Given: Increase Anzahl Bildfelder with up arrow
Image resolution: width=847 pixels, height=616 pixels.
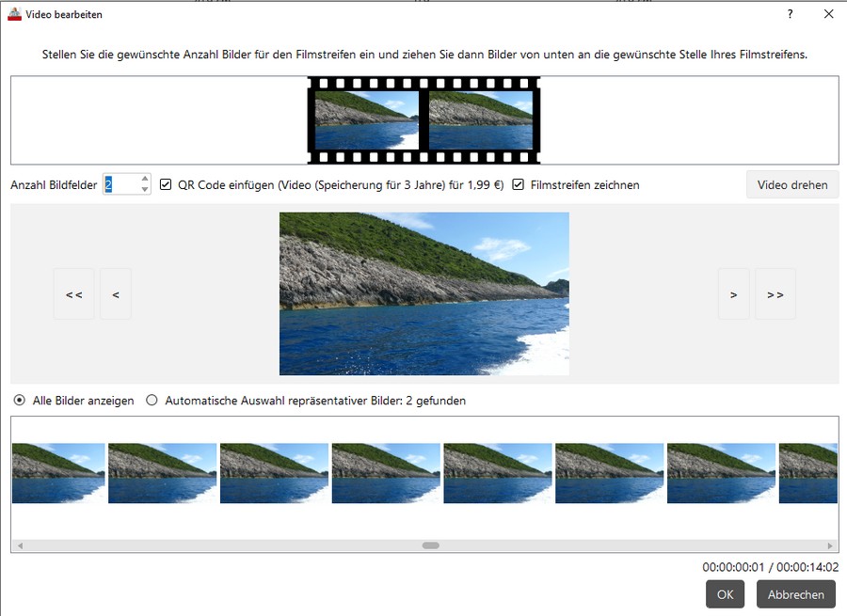Looking at the screenshot, I should point(145,179).
